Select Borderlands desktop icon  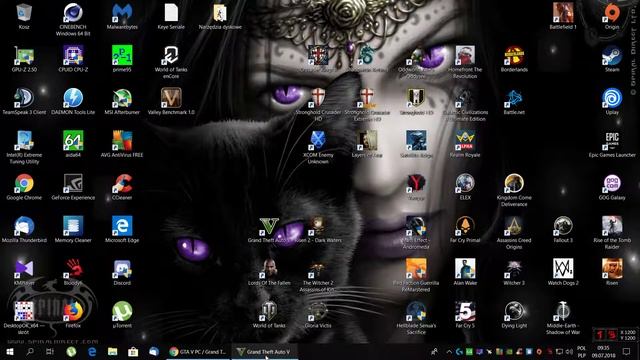[514, 59]
